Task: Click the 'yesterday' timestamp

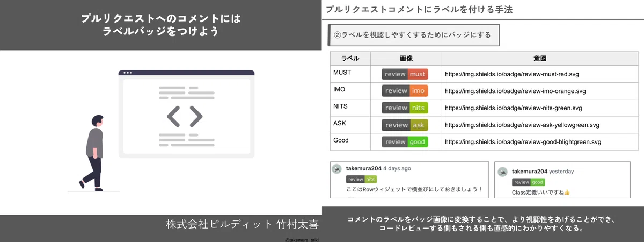Action: [561, 172]
